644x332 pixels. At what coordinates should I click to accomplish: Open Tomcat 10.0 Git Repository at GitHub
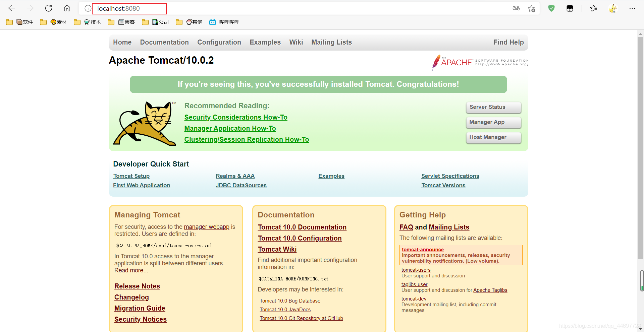(x=302, y=318)
